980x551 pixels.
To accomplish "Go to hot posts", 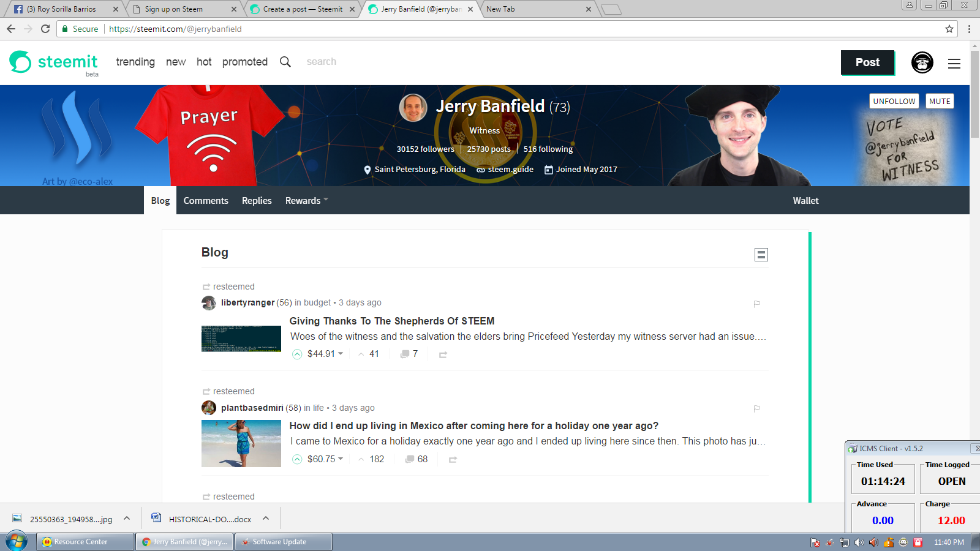I will [x=204, y=62].
